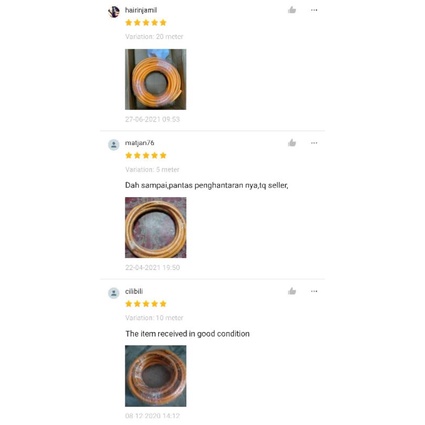Viewport: 425px width, 425px height.
Task: Open matjan76's default profile avatar
Action: [x=114, y=145]
